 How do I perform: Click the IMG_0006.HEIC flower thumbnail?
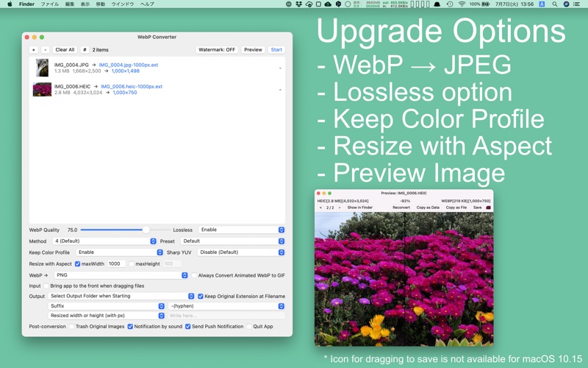42,89
